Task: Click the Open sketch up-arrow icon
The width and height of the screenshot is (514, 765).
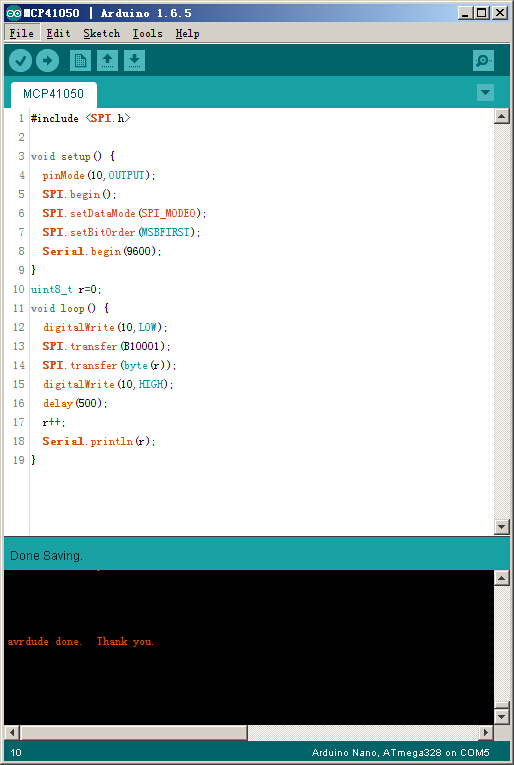Action: click(107, 61)
